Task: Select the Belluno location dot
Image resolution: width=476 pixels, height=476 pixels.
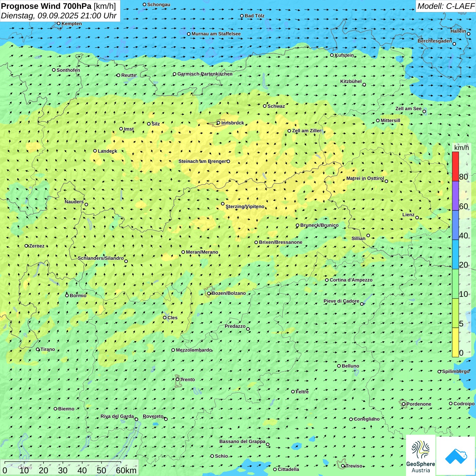Action: [339, 366]
